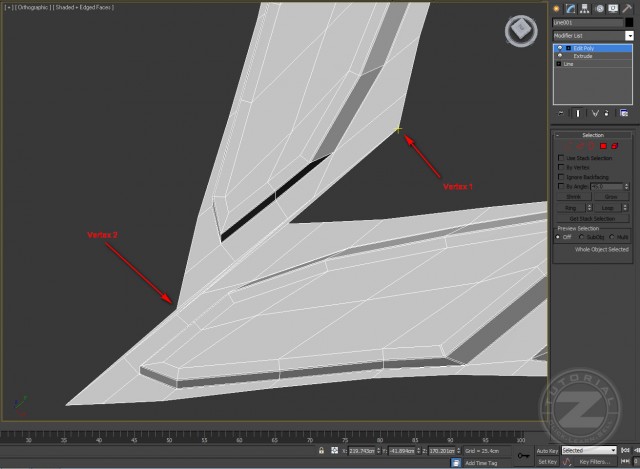Select Polygon sub-object level icon
This screenshot has width=640, height=469.
point(604,146)
